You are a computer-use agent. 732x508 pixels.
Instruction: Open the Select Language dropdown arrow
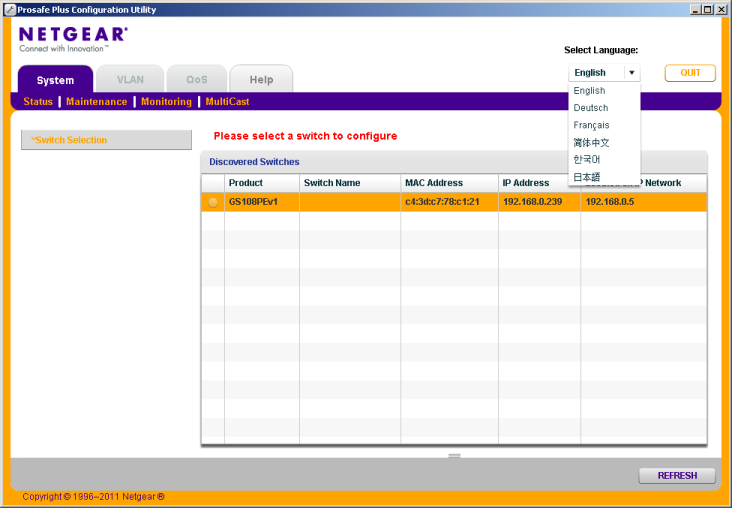(x=632, y=72)
